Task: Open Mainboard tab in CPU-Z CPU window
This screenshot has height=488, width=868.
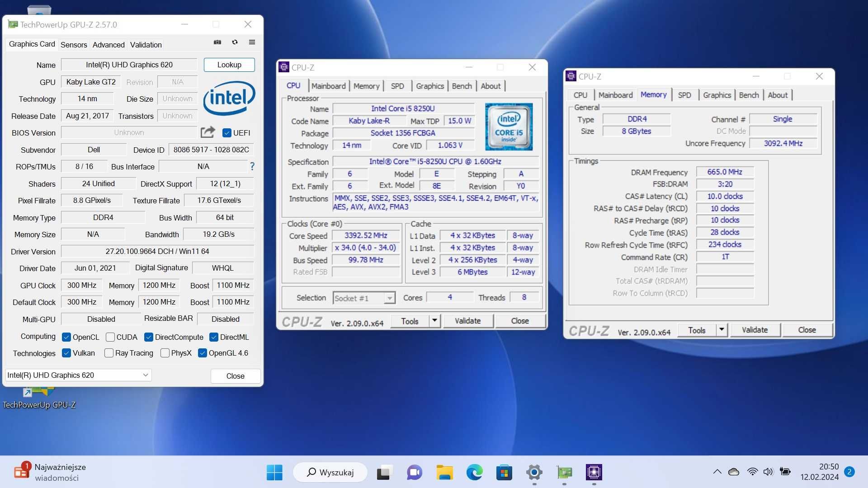Action: pos(328,86)
